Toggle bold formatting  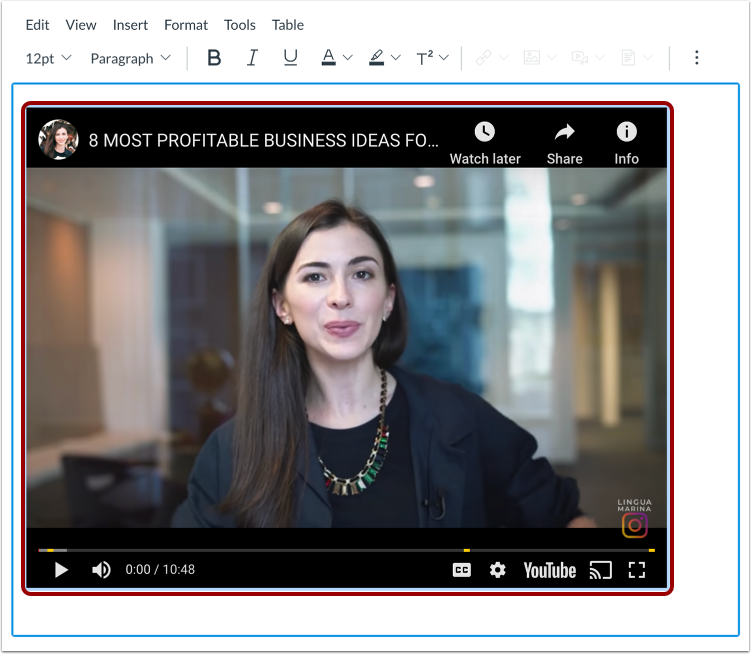point(214,58)
